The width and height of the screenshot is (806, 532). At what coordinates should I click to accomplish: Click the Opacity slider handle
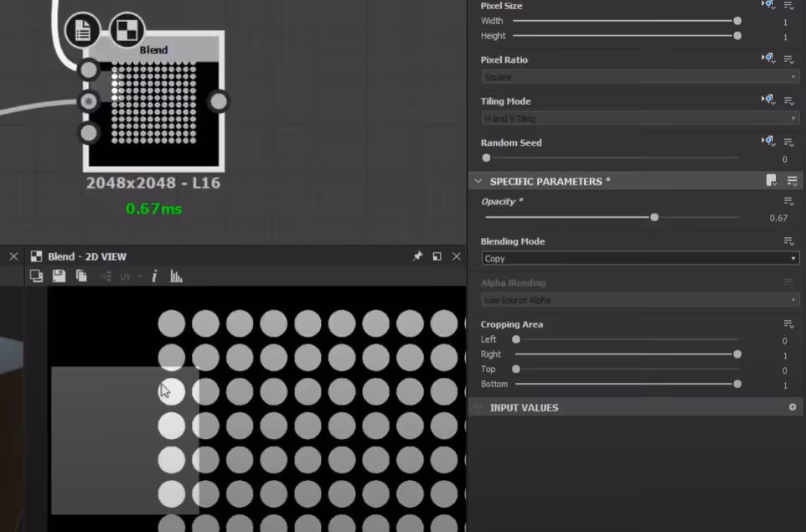coord(654,218)
